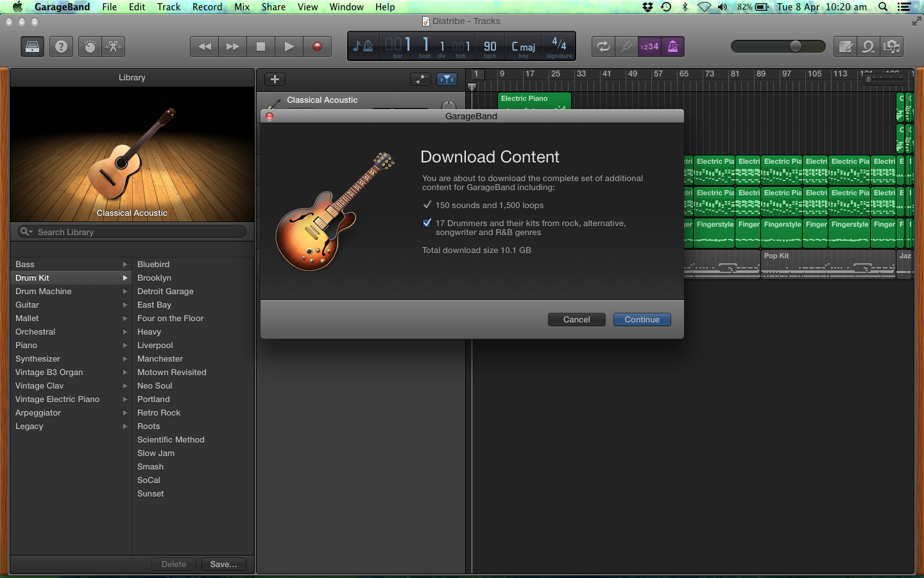The height and width of the screenshot is (578, 924).
Task: Click Cancel in Download Content dialog
Action: pos(576,319)
